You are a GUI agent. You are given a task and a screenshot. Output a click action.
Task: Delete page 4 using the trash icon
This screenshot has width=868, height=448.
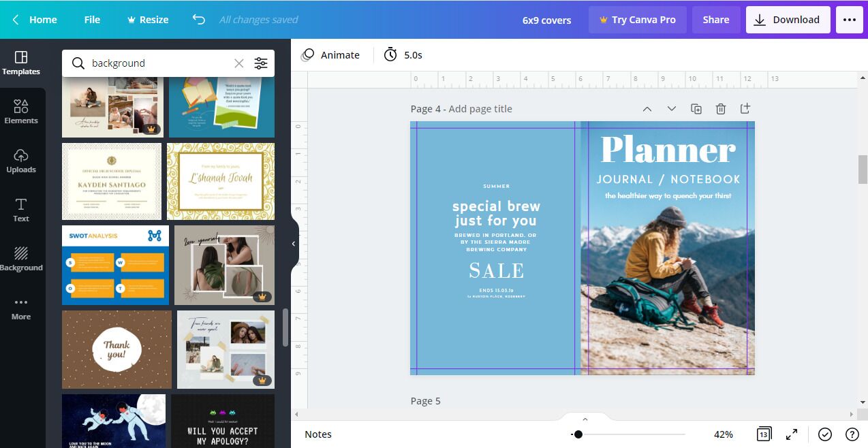click(x=720, y=109)
